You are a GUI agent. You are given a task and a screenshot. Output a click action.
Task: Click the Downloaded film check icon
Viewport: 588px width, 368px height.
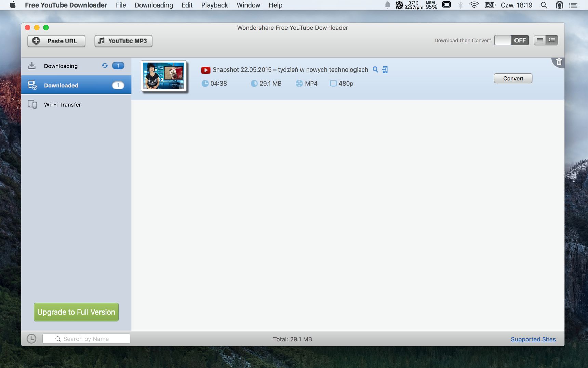point(32,85)
